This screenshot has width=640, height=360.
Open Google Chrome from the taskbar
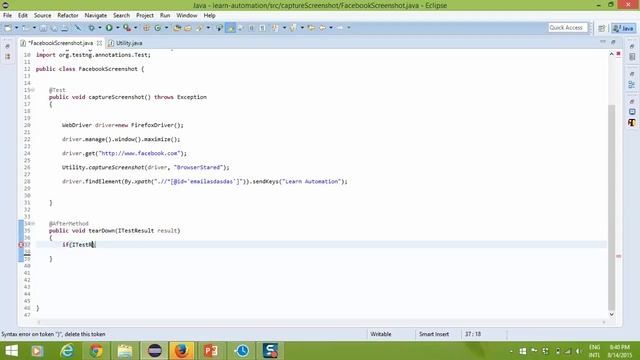pos(96,351)
